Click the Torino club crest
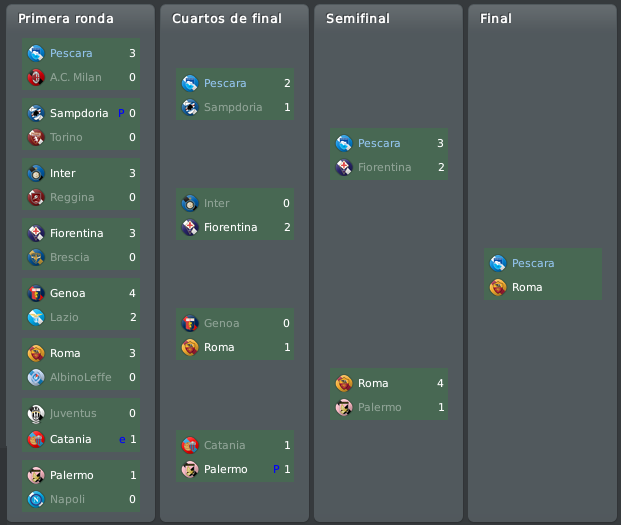Viewport: 621px width, 525px height. point(36,137)
